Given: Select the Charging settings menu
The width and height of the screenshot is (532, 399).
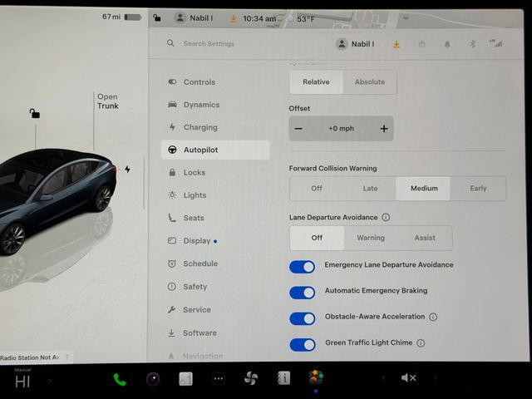Looking at the screenshot, I should (x=199, y=127).
